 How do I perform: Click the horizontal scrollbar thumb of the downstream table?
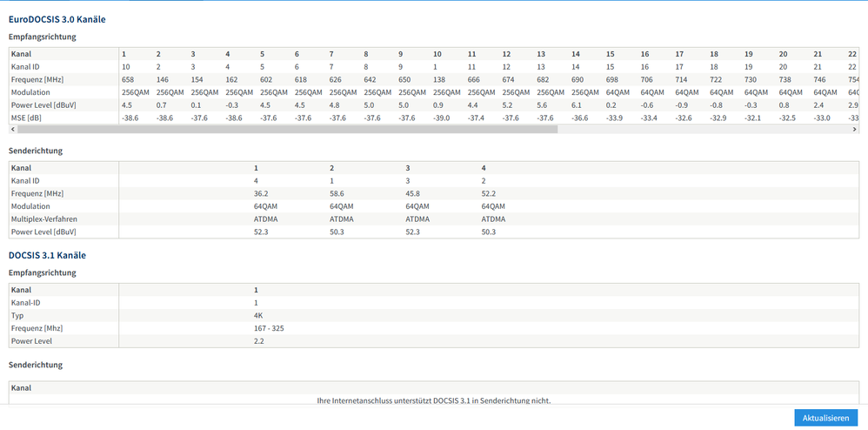point(287,129)
